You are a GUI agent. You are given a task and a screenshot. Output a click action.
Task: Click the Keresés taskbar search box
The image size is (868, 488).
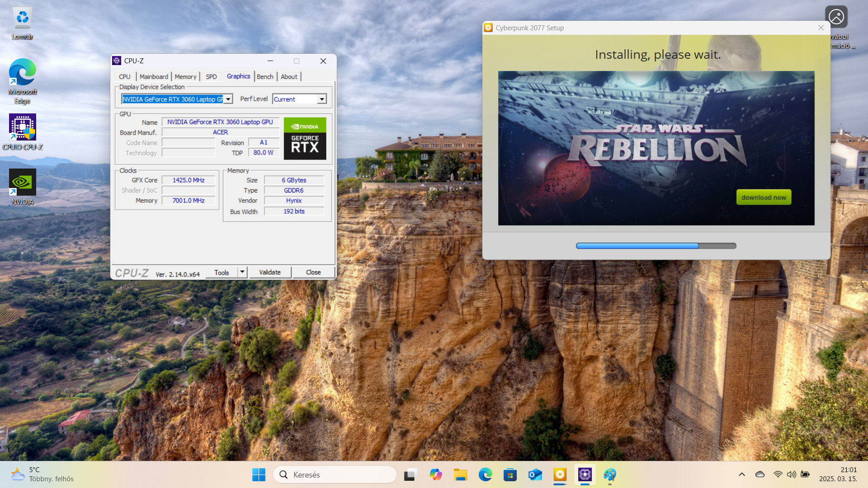335,474
